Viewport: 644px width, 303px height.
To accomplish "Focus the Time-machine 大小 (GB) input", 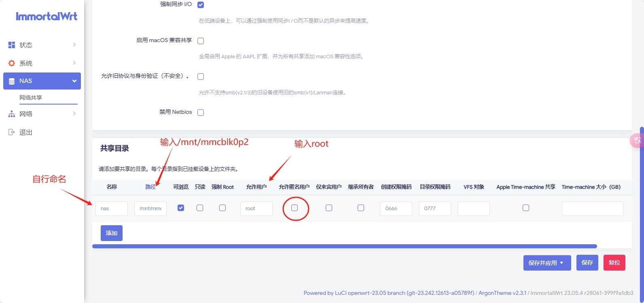I will coord(593,209).
